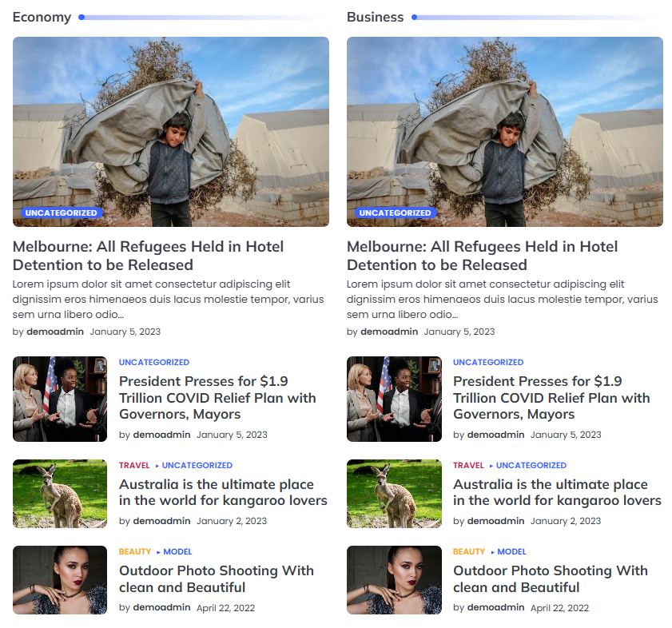Image resolution: width=672 pixels, height=628 pixels.
Task: Open the model portrait thumbnail in the Business column
Action: point(394,580)
